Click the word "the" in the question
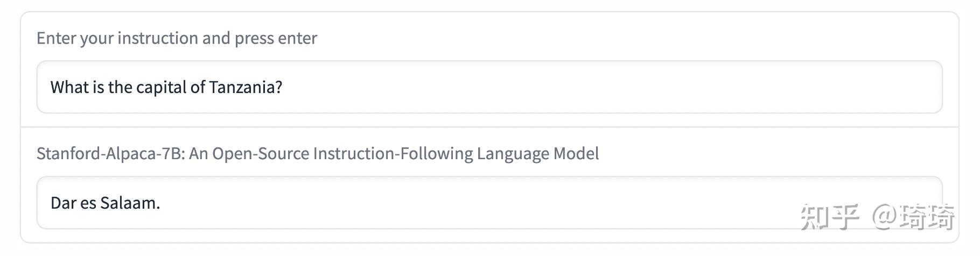 120,87
